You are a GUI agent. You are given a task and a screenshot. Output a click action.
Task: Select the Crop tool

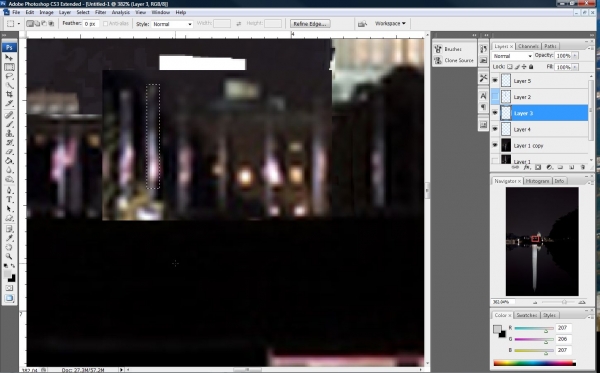coord(9,94)
